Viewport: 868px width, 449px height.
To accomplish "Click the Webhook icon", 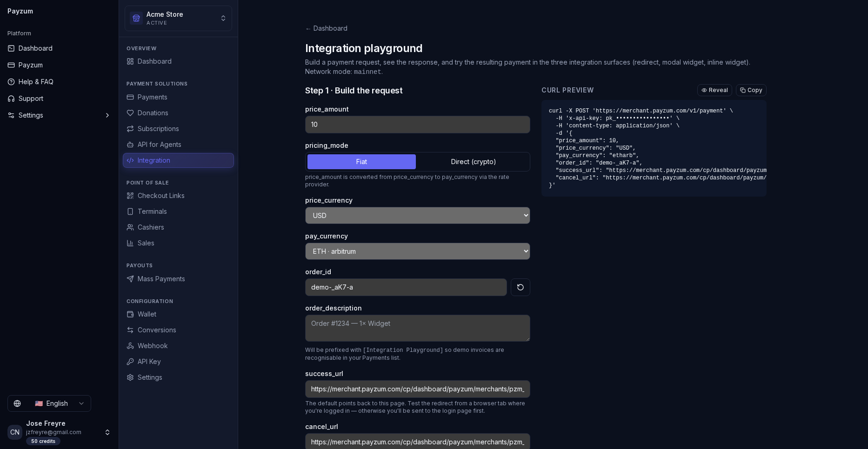I will [130, 346].
